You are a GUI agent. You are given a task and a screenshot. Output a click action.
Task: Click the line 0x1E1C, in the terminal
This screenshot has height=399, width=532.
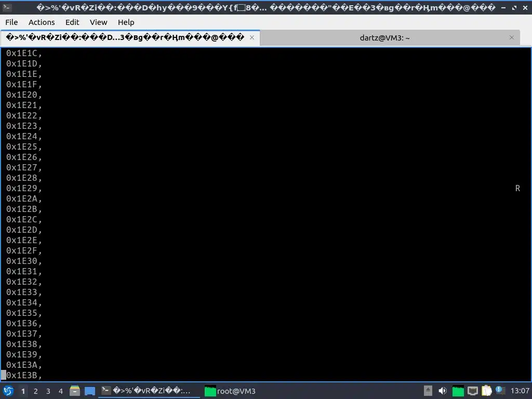(x=24, y=54)
